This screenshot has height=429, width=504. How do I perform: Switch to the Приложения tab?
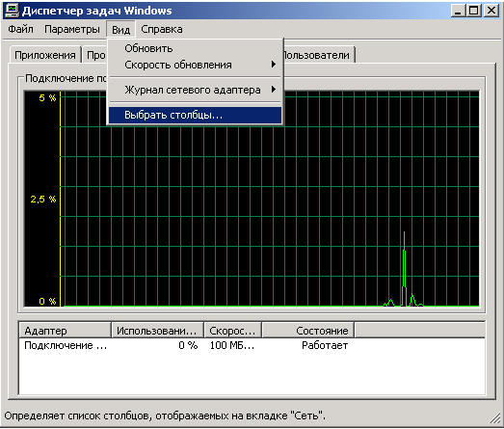[x=45, y=55]
